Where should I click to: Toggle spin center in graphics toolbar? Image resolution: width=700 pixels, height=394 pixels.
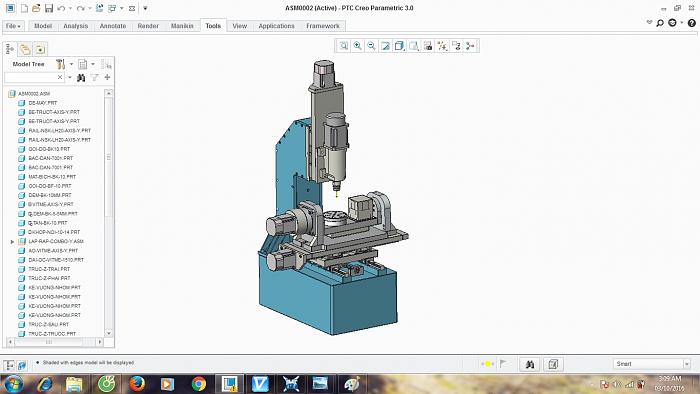tap(470, 46)
